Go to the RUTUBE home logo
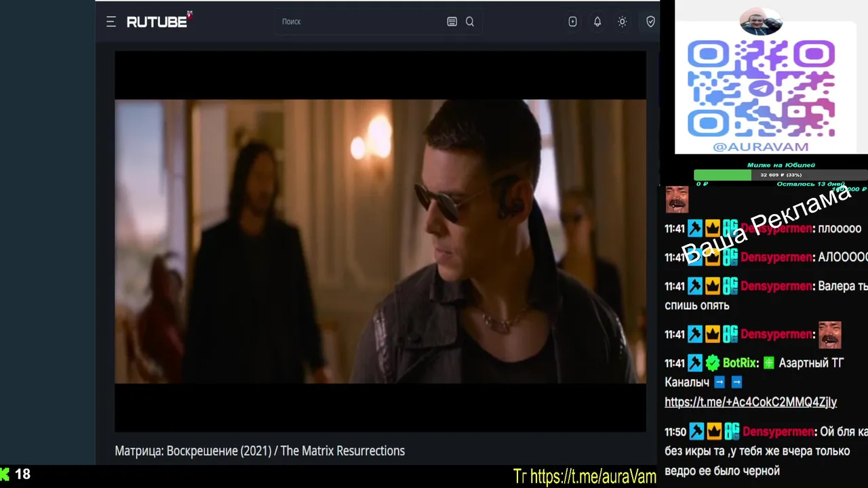This screenshot has width=868, height=488. pos(159,21)
